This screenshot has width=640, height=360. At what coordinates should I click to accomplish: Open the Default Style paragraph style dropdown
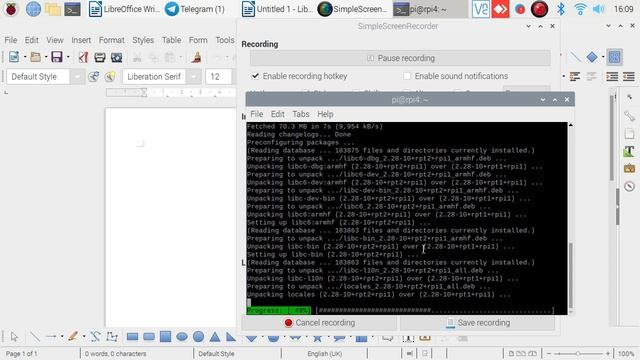[x=77, y=77]
